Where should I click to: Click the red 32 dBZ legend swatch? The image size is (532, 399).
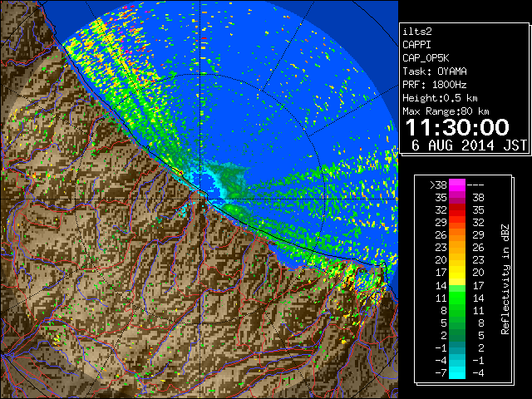(x=457, y=210)
